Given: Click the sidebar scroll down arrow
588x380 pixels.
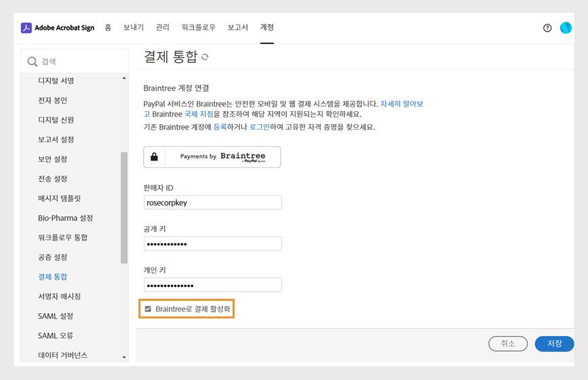Looking at the screenshot, I should [124, 358].
